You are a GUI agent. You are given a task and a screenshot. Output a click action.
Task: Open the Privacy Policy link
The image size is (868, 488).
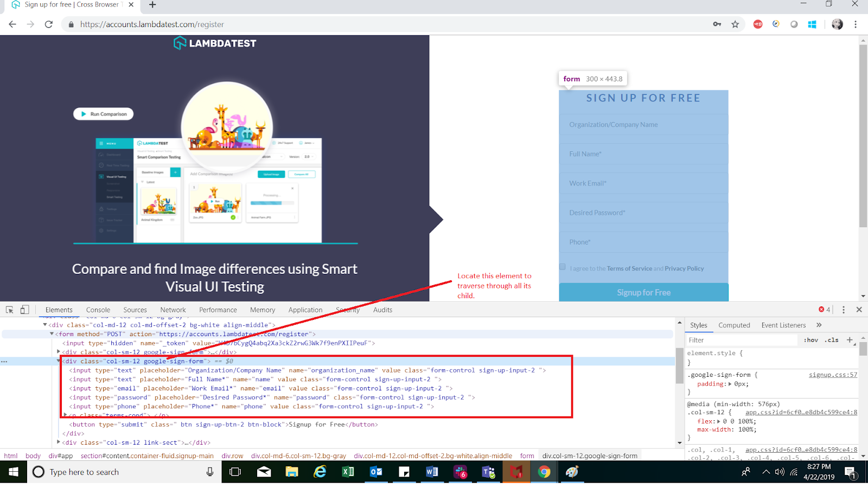684,268
